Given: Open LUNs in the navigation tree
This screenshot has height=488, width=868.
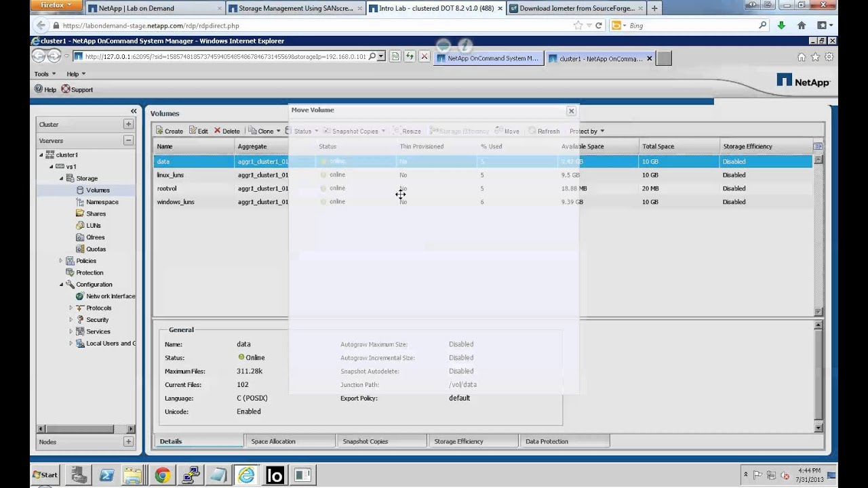Looking at the screenshot, I should 93,226.
